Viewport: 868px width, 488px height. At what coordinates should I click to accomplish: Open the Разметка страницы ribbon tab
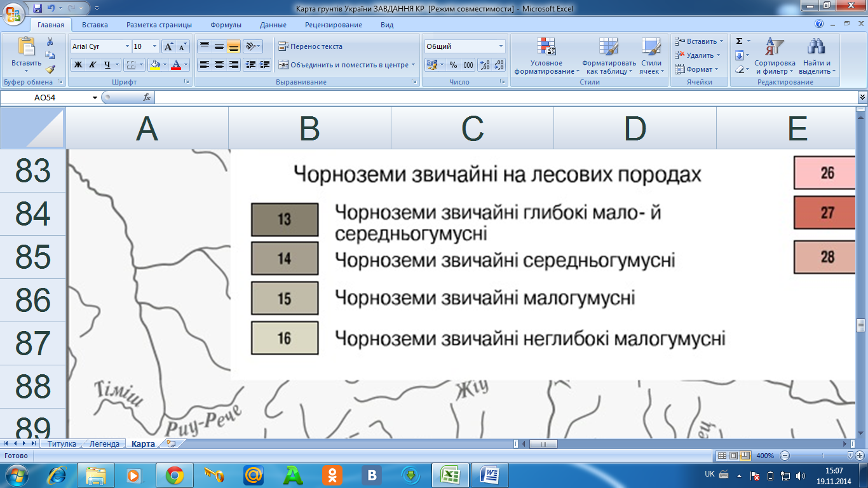[159, 25]
